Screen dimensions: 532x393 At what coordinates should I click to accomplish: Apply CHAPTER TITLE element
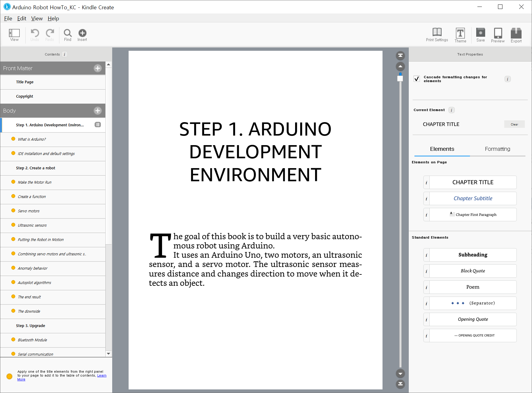473,182
